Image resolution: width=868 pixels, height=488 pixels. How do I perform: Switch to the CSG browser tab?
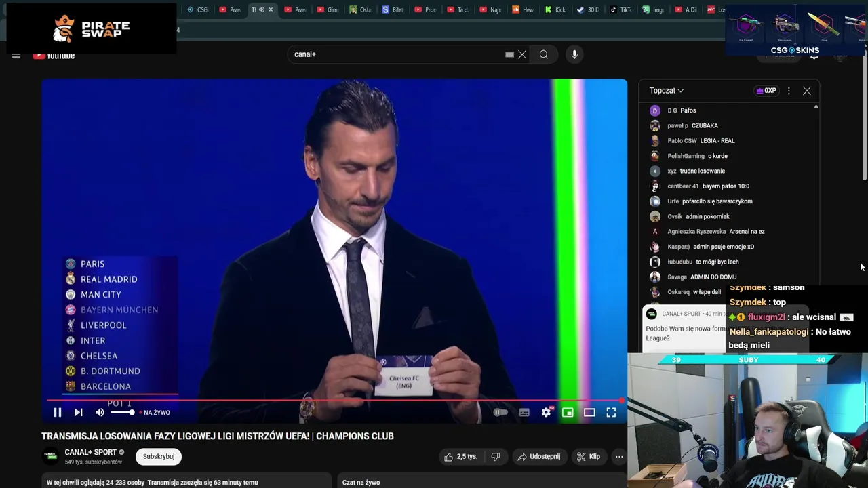(197, 9)
